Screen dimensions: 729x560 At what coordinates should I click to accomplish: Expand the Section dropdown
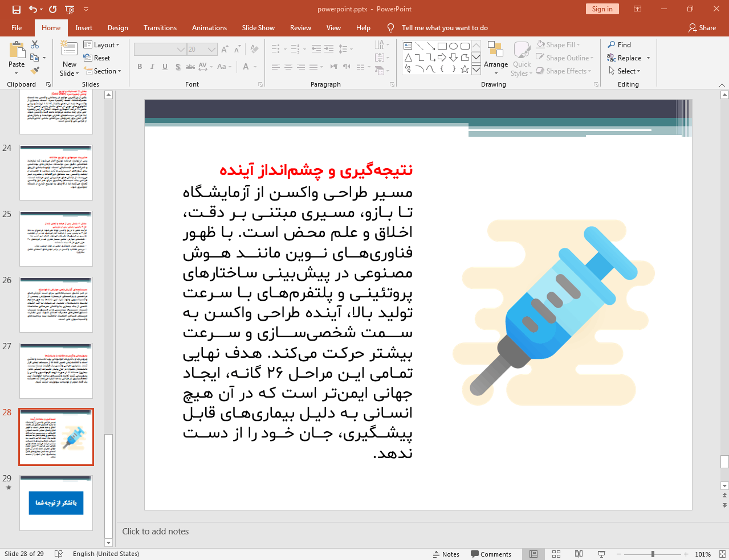click(103, 71)
